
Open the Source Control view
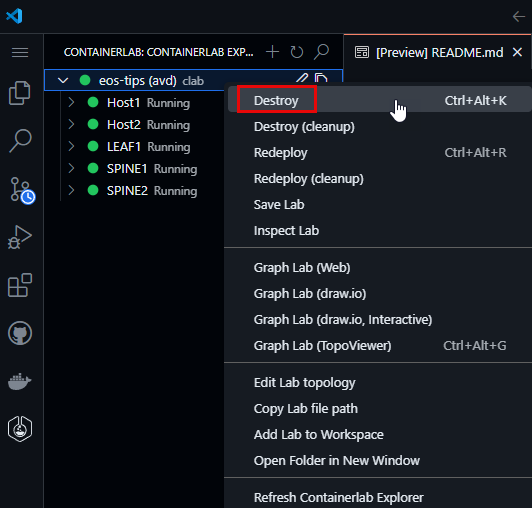22,190
